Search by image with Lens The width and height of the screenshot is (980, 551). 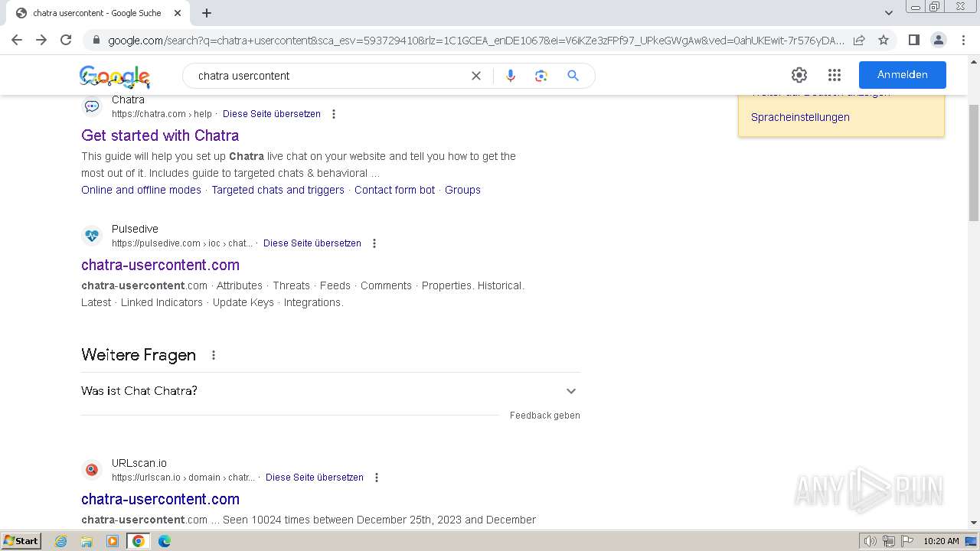point(541,76)
